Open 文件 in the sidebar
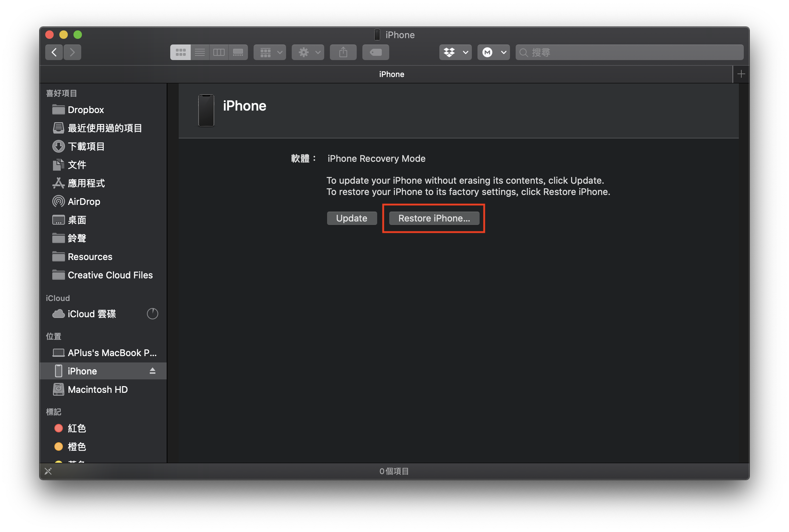The width and height of the screenshot is (789, 532). [x=103, y=165]
